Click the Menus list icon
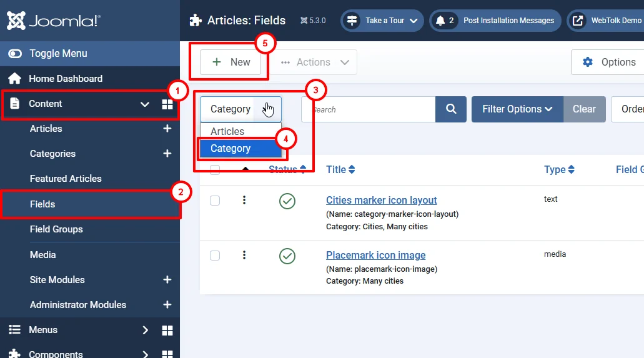Image resolution: width=644 pixels, height=358 pixels. (15, 330)
